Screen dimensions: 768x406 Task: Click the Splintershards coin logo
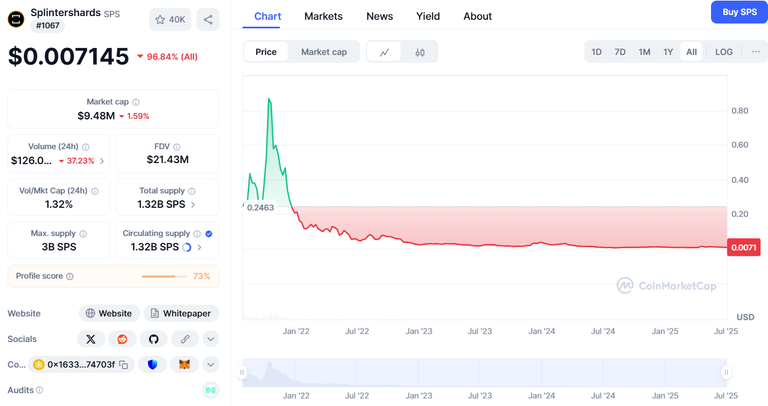pyautogui.click(x=16, y=19)
